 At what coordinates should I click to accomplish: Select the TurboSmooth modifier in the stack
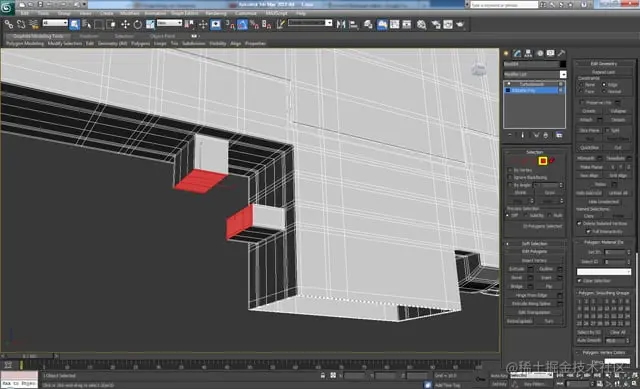pos(532,84)
